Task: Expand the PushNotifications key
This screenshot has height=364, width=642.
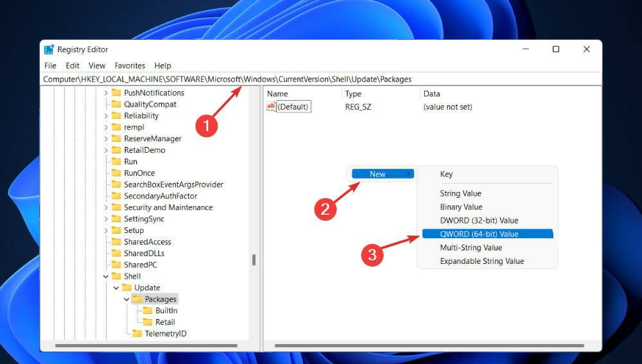Action: (106, 93)
